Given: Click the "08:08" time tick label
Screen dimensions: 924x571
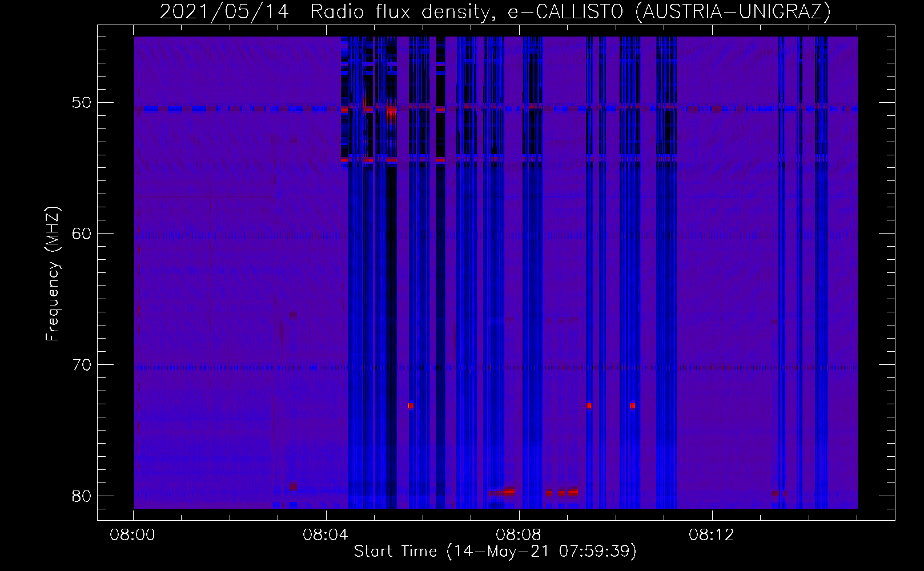Looking at the screenshot, I should tap(519, 536).
